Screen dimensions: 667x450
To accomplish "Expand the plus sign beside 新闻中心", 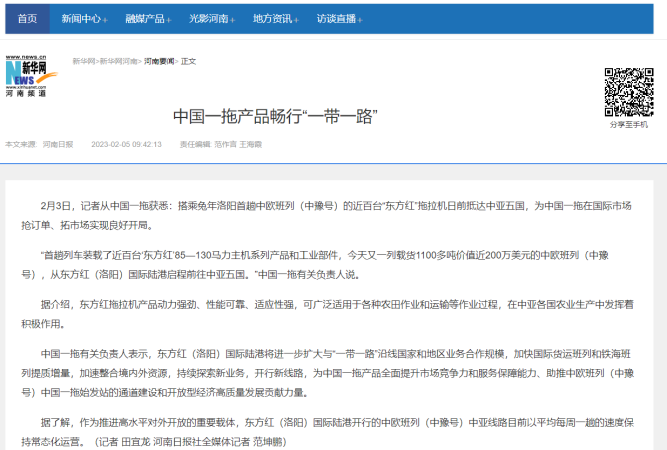I will (x=105, y=20).
